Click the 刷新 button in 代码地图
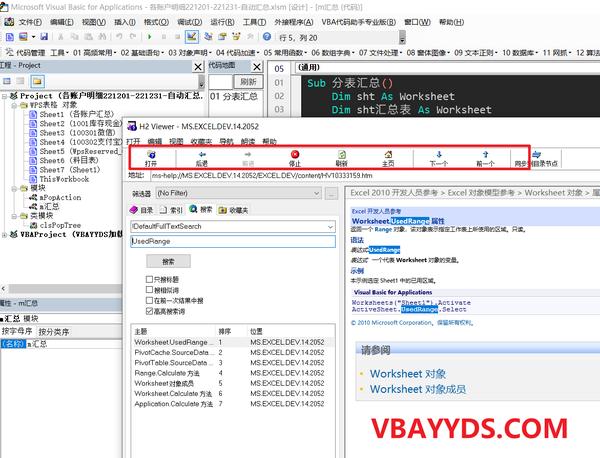This screenshot has height=458, width=600. coord(248,81)
